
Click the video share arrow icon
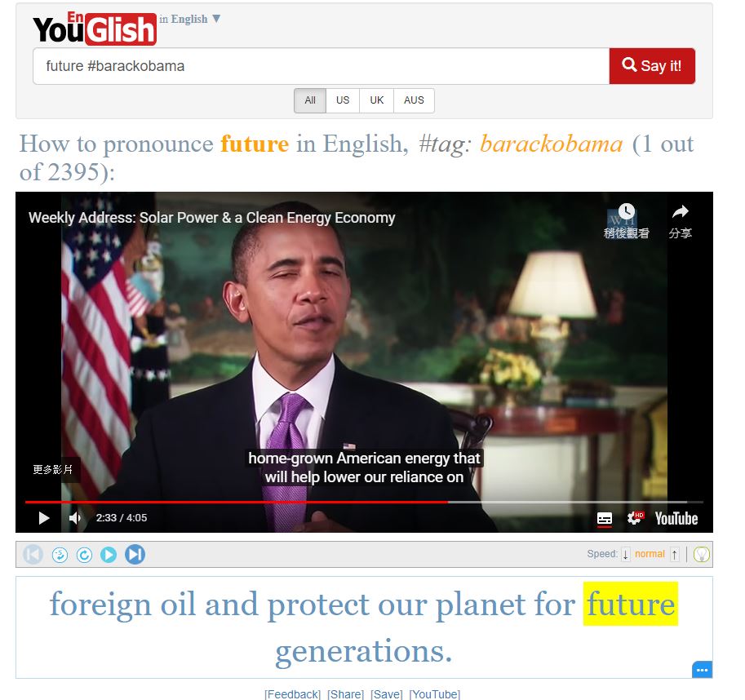(681, 212)
